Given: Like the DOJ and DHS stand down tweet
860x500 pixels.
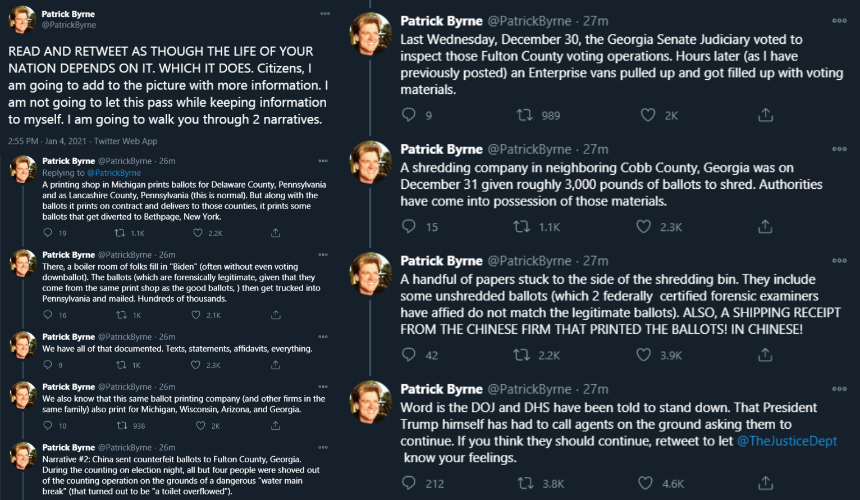Looking at the screenshot, I should tap(645, 483).
